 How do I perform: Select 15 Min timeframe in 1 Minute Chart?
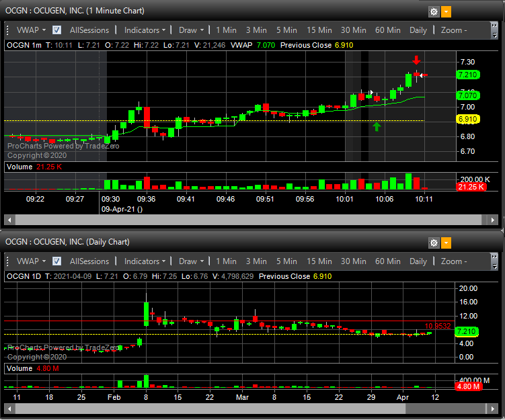(319, 30)
